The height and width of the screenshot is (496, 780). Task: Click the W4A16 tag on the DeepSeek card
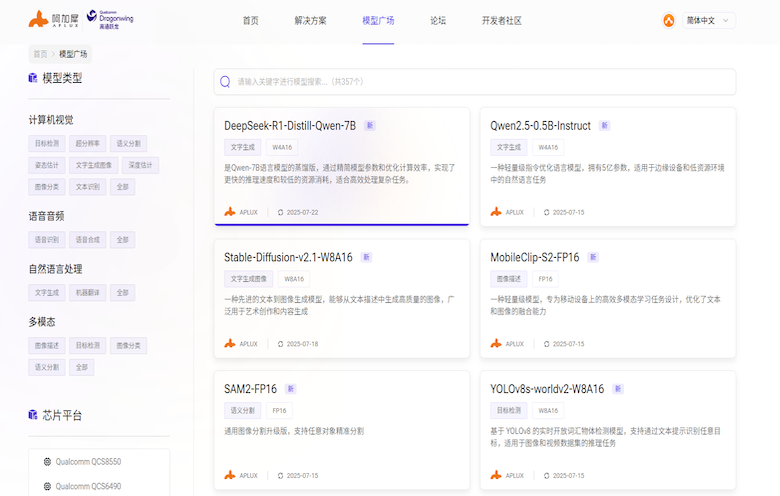tap(282, 147)
